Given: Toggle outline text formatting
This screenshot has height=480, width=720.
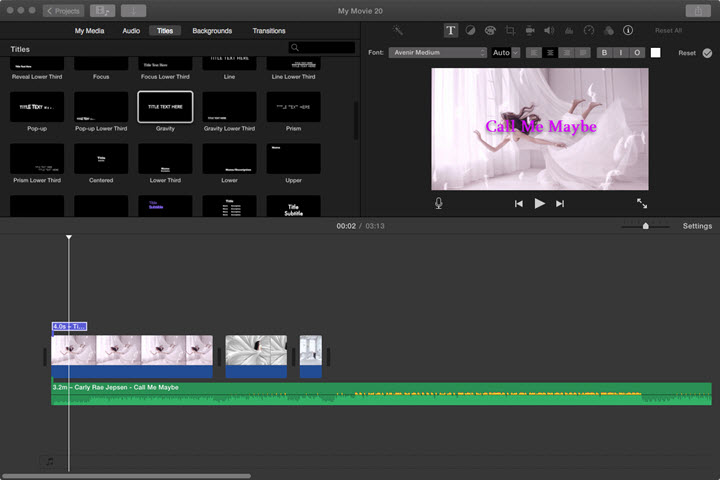Looking at the screenshot, I should (637, 53).
